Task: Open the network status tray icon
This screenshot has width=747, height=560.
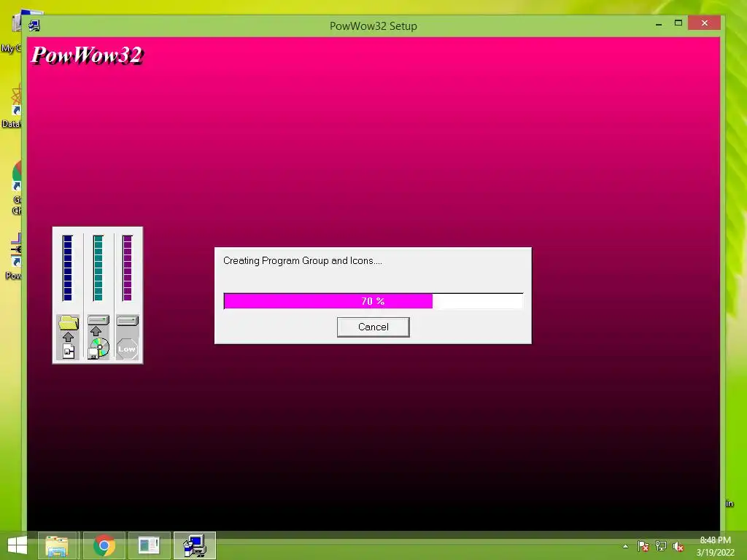Action: point(661,546)
